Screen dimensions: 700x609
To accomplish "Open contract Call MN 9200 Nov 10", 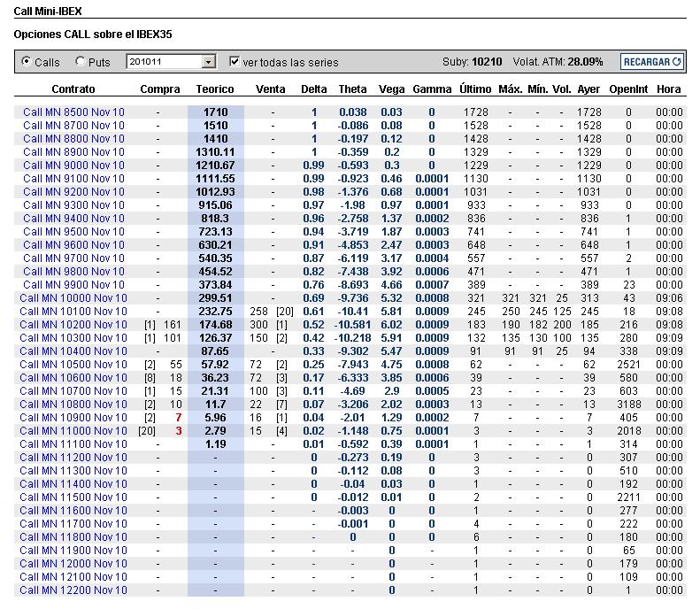I will pyautogui.click(x=73, y=191).
